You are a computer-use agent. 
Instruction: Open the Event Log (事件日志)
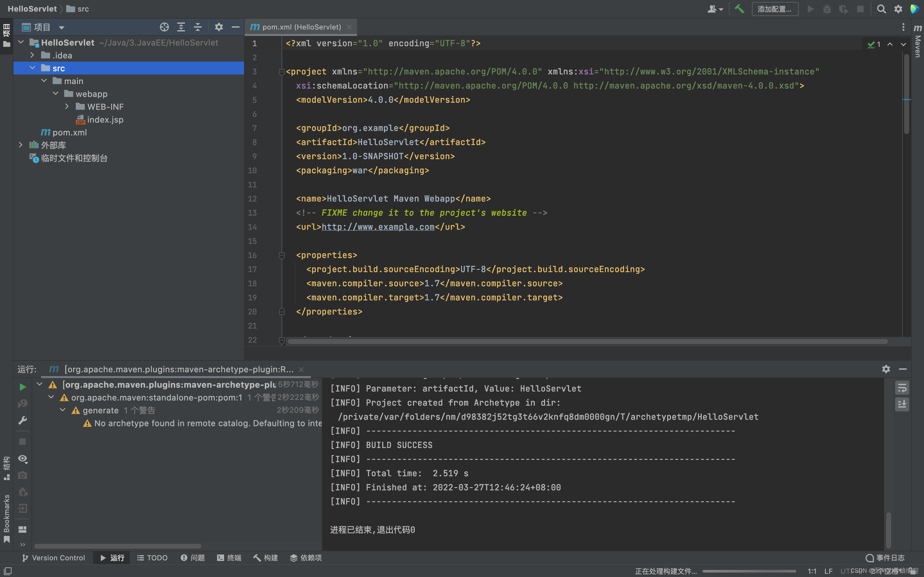tap(885, 557)
